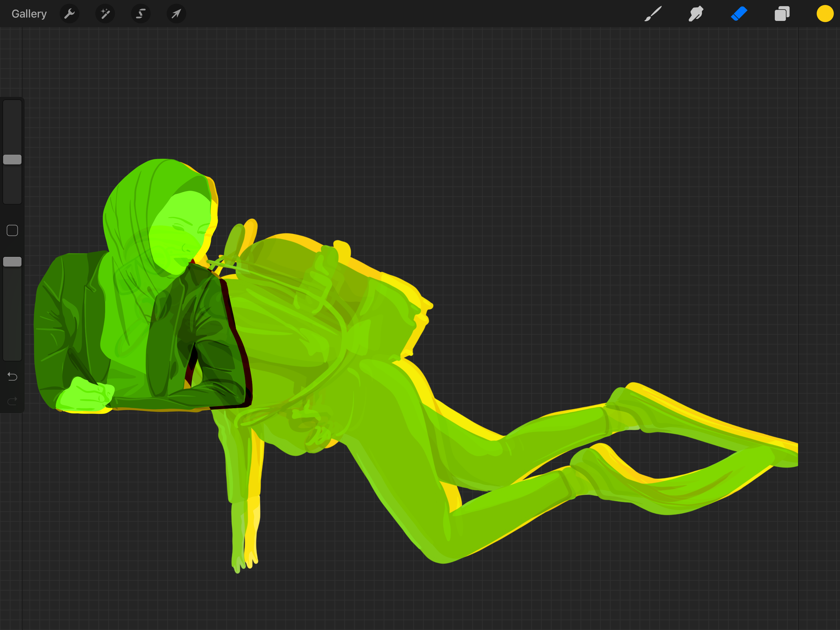Select the Smudge tool
This screenshot has width=840, height=630.
(x=696, y=14)
